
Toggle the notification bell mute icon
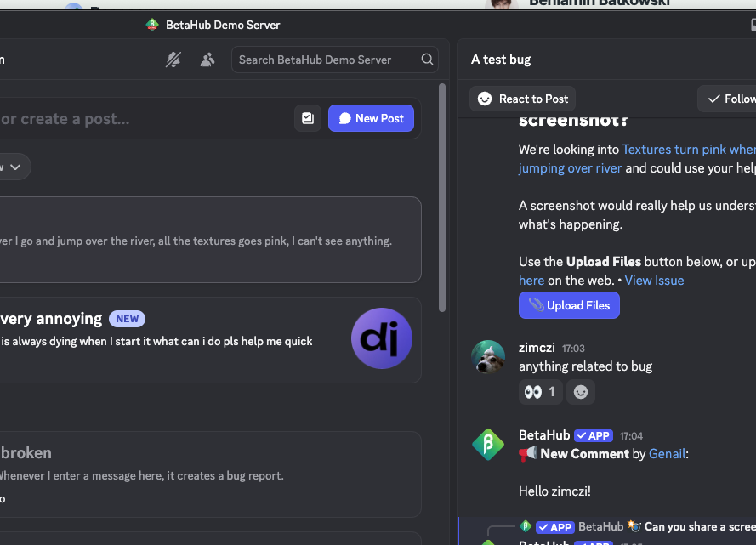173,60
